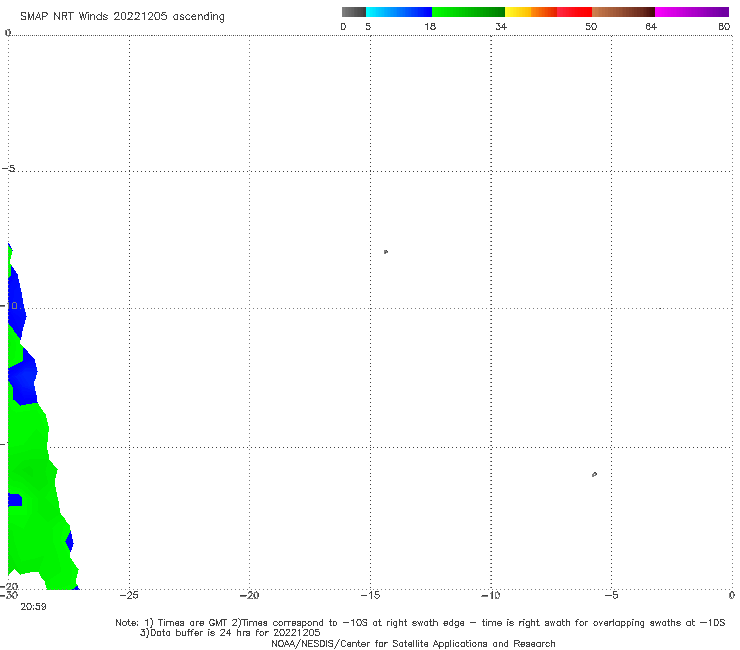Click the title 'SMAP NRT Winds 20221205 ascending'
Screen dimensions: 740x650
[x=122, y=17]
